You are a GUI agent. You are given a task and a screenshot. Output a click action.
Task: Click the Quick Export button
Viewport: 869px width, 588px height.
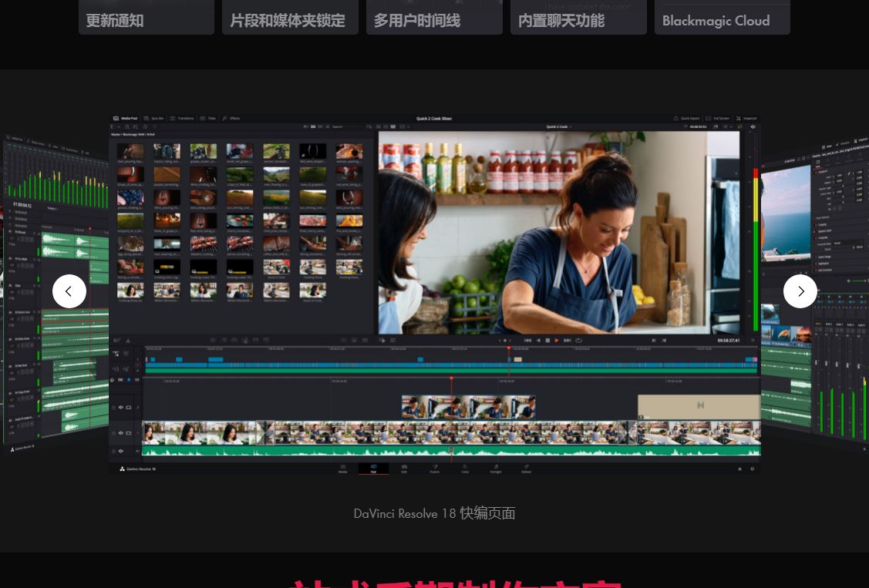[x=687, y=119]
